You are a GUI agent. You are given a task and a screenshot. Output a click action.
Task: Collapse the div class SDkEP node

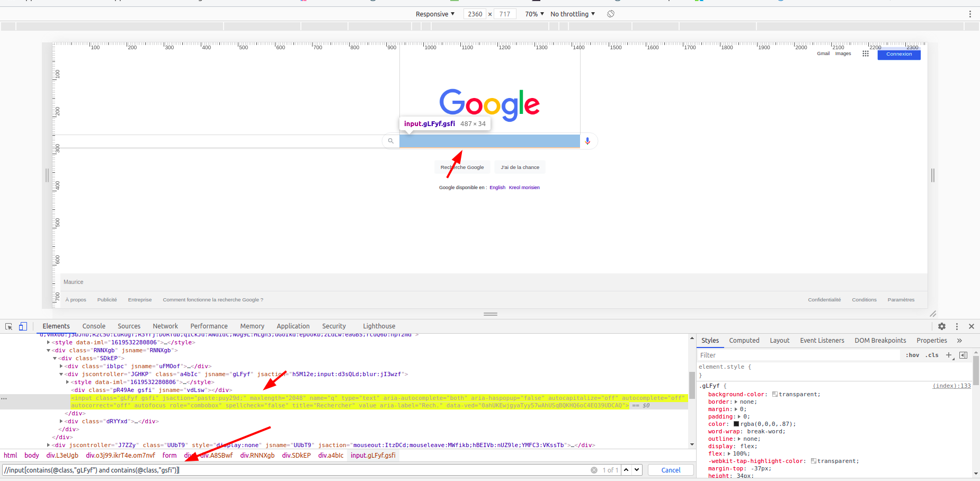(x=55, y=359)
